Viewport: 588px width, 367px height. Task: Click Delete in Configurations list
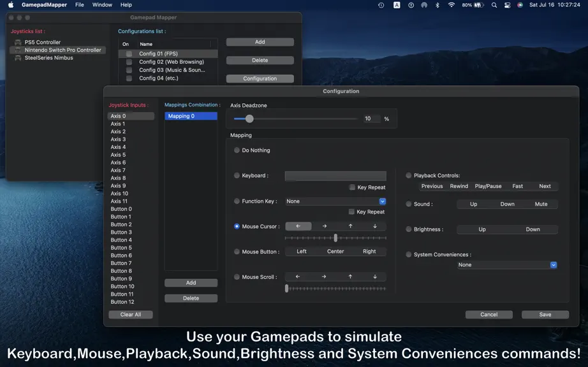260,61
